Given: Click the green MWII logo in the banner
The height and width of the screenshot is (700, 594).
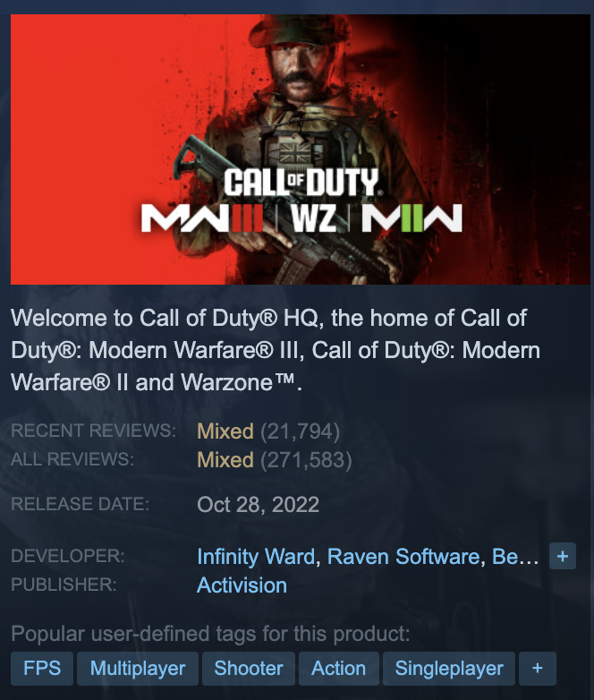Looking at the screenshot, I should pos(412,218).
